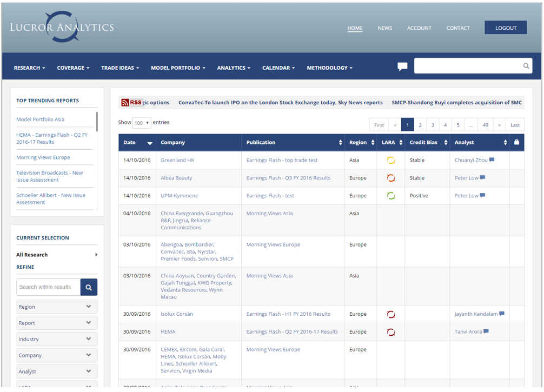This screenshot has height=392, width=544.
Task: Click the orange LARA icon for Albéa Beauty
Action: (x=390, y=178)
